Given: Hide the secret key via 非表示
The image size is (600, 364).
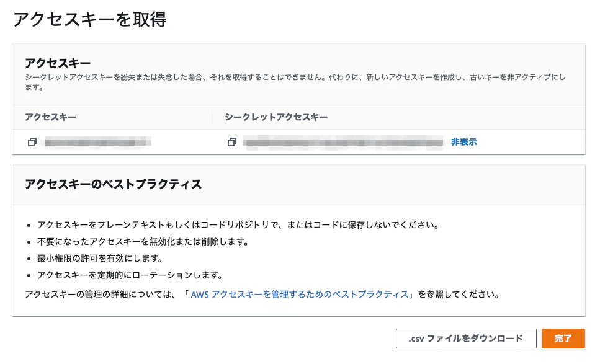Looking at the screenshot, I should 463,142.
